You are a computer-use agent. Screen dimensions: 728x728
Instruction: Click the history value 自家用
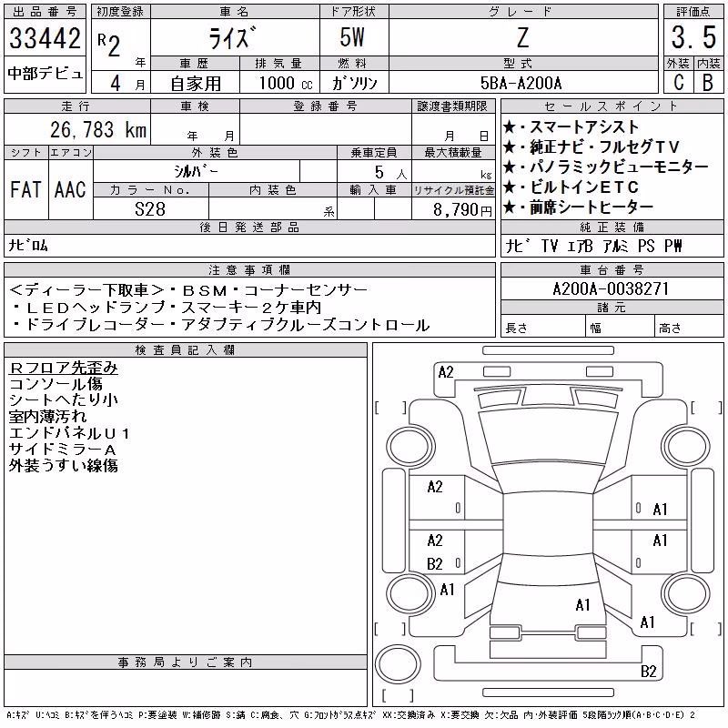pyautogui.click(x=196, y=84)
